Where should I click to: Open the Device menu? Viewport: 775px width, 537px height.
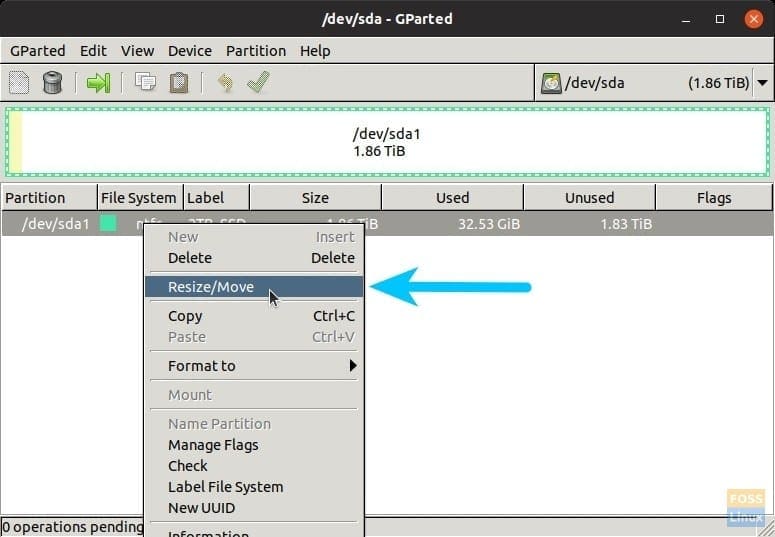[x=190, y=51]
